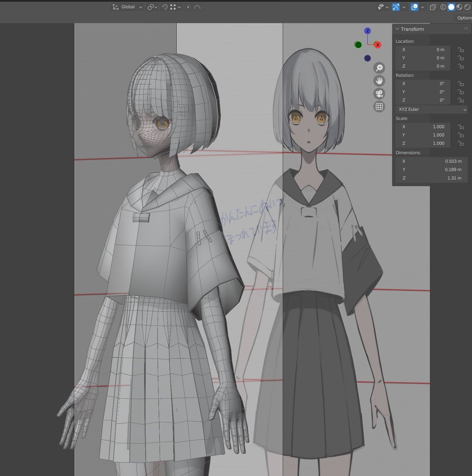Click the red X axis gizmo ball
472x476 pixels.
(x=378, y=45)
